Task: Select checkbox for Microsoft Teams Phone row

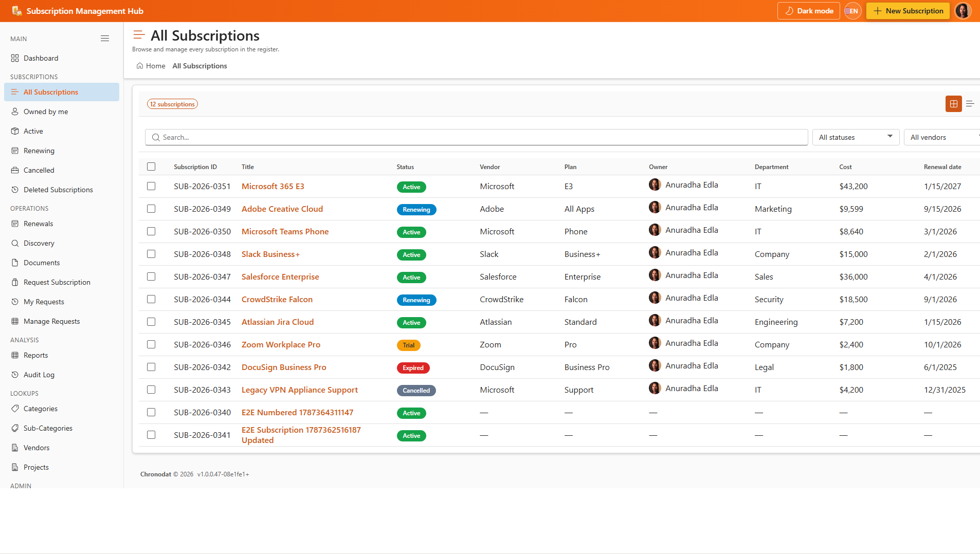Action: click(151, 231)
